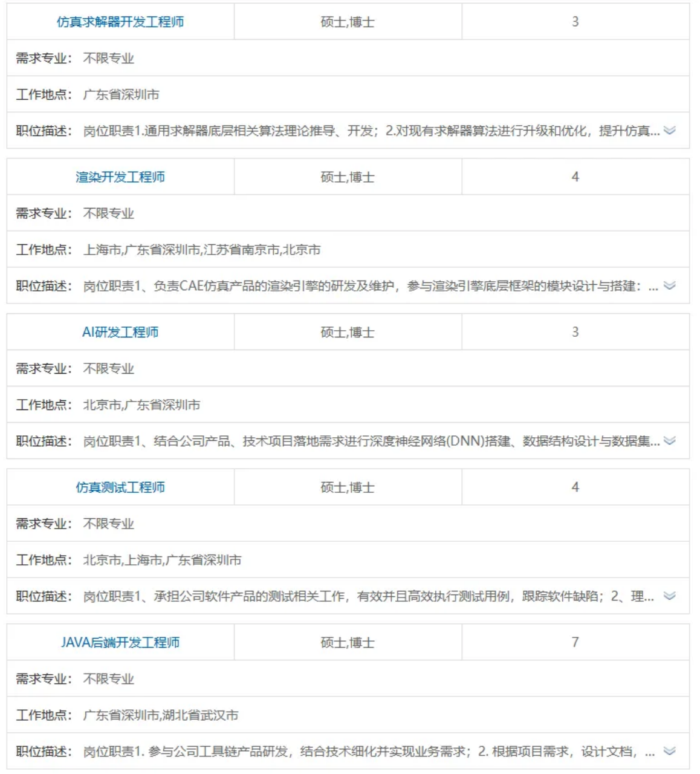Click the AI研发工程师 position title
This screenshot has height=774, width=700.
click(x=120, y=332)
